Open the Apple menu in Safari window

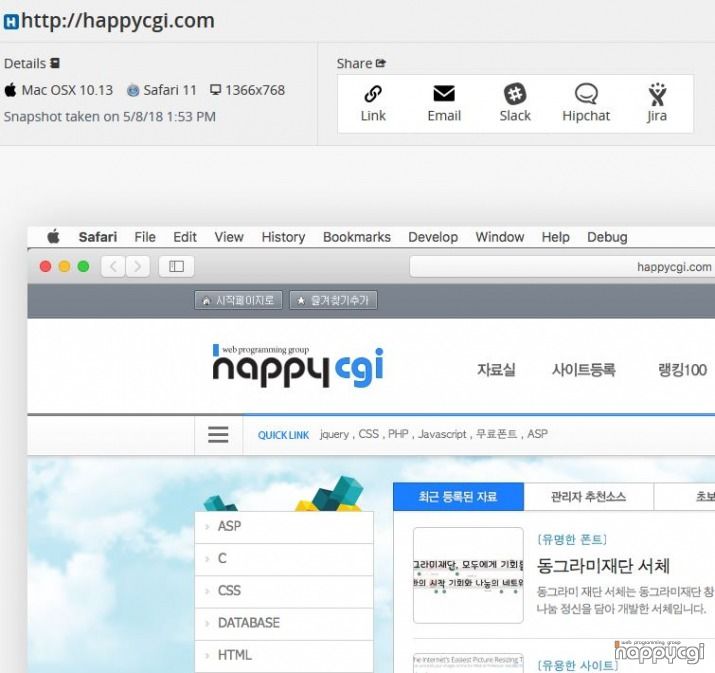(53, 237)
